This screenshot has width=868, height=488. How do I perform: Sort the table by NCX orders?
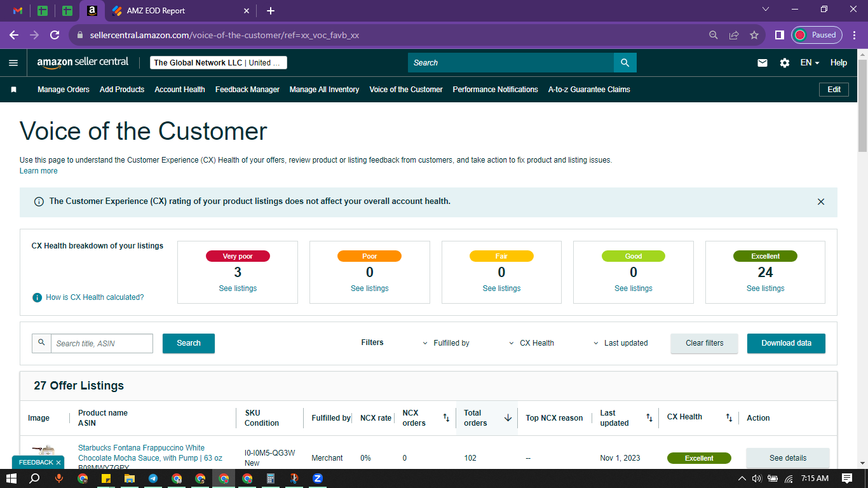[446, 418]
